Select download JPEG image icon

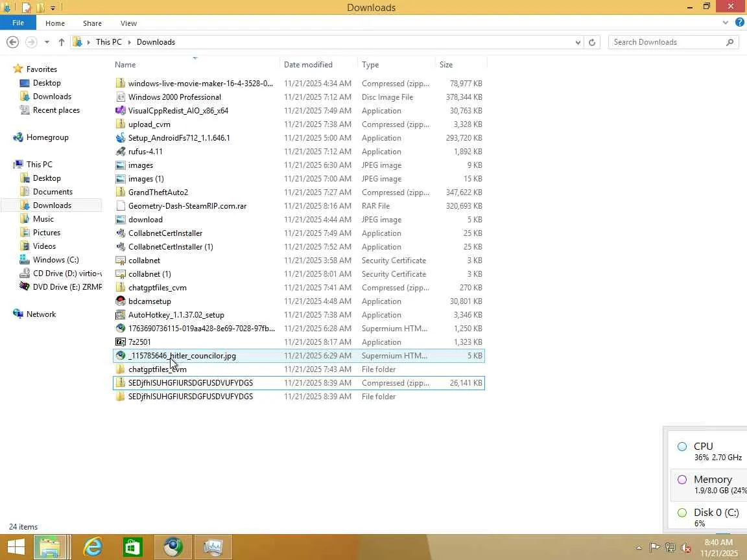coord(121,220)
